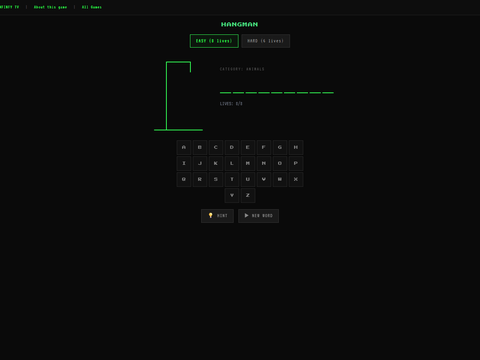Try the X key
This screenshot has width=480, height=360.
[296, 179]
